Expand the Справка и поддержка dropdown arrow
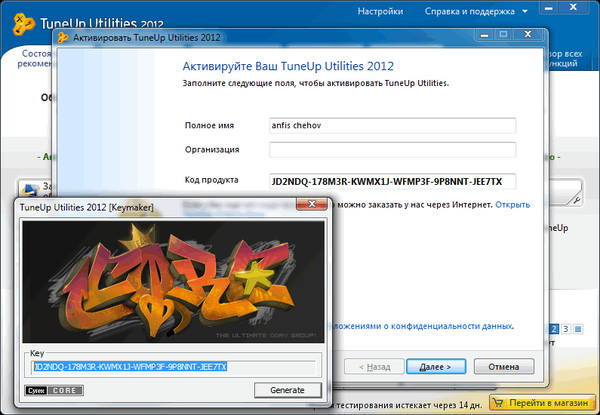Screen dimensions: 600x415 [525, 11]
